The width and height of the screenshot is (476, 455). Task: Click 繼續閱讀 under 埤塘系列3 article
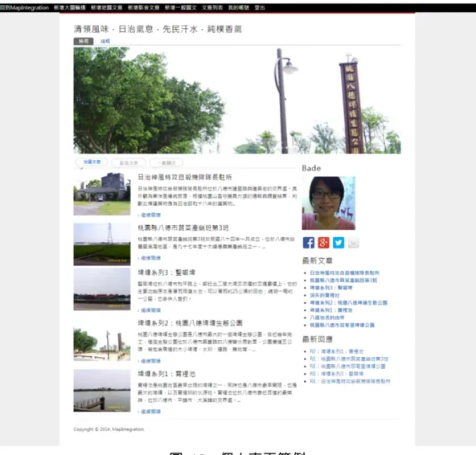click(150, 310)
